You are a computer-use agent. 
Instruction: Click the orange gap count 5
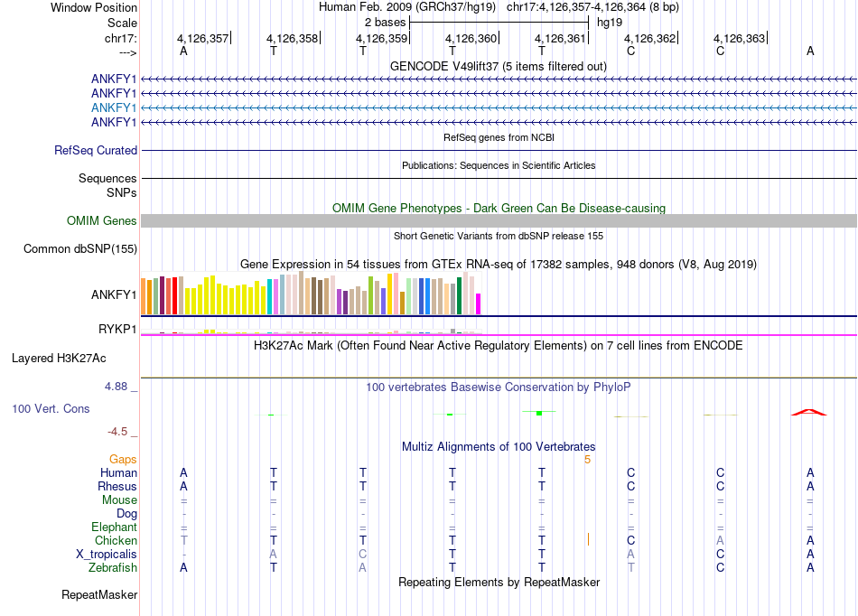[x=587, y=460]
